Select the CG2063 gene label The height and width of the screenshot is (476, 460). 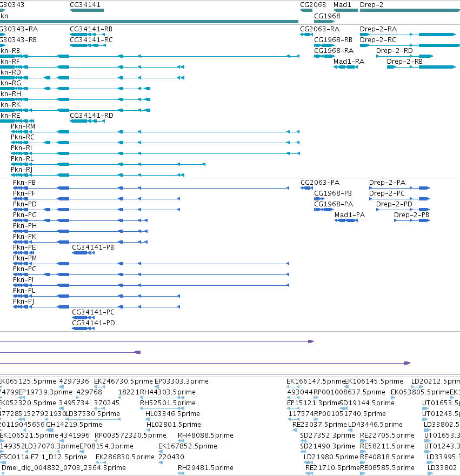point(313,5)
